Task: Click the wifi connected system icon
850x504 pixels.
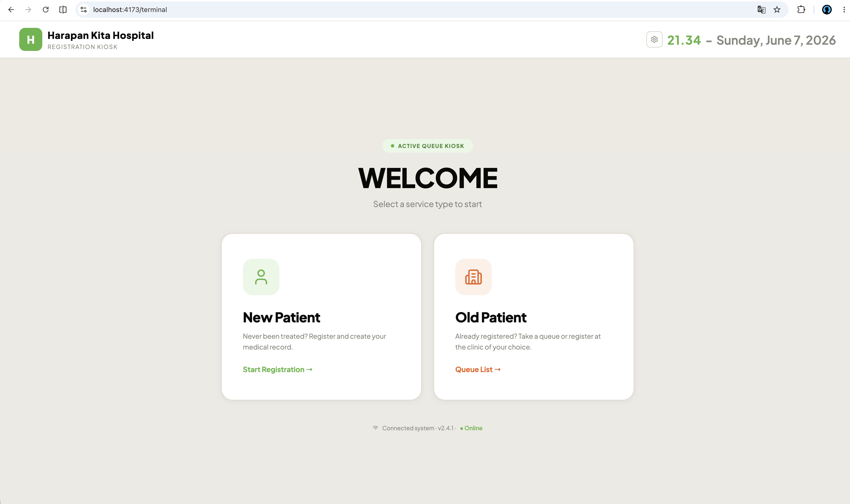Action: pos(375,428)
